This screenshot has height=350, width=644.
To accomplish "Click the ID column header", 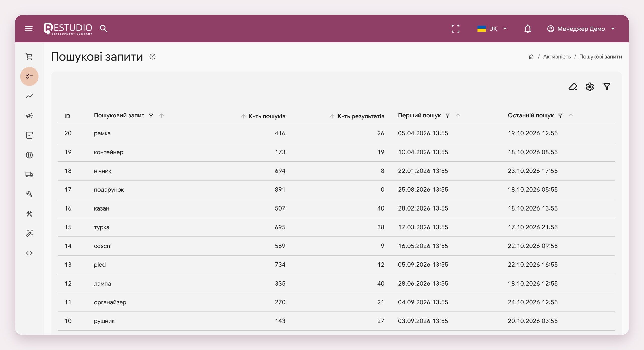I will [x=67, y=116].
